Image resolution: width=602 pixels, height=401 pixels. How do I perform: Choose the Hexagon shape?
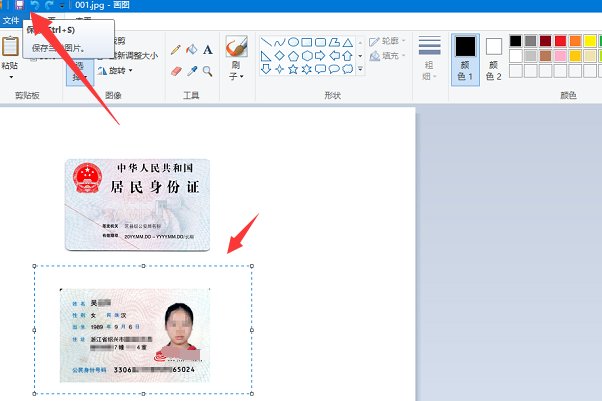coord(306,56)
